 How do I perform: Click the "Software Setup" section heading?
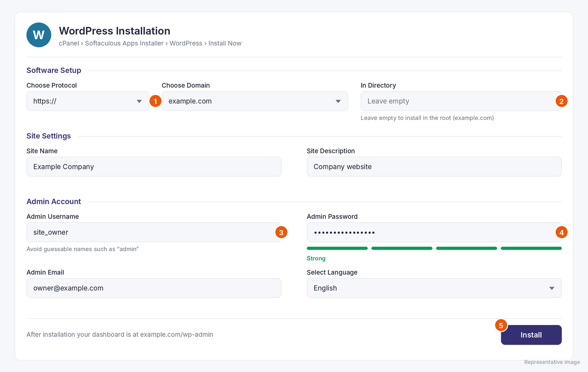pyautogui.click(x=54, y=70)
